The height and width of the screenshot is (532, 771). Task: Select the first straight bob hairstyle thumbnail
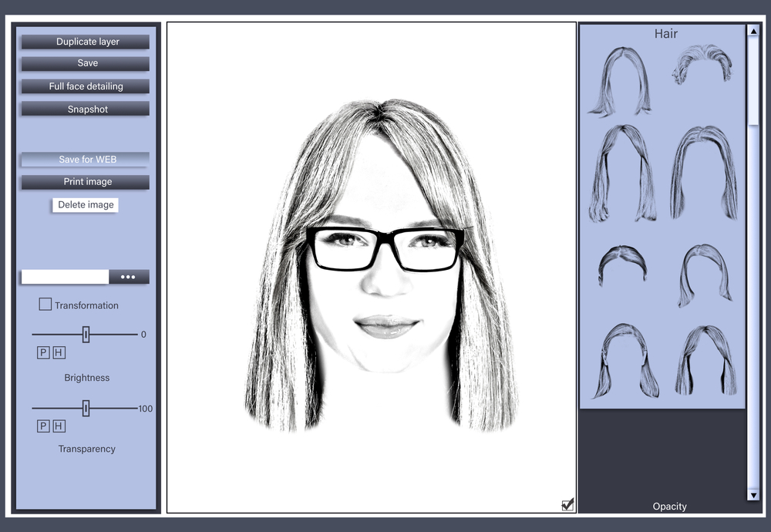pos(621,81)
